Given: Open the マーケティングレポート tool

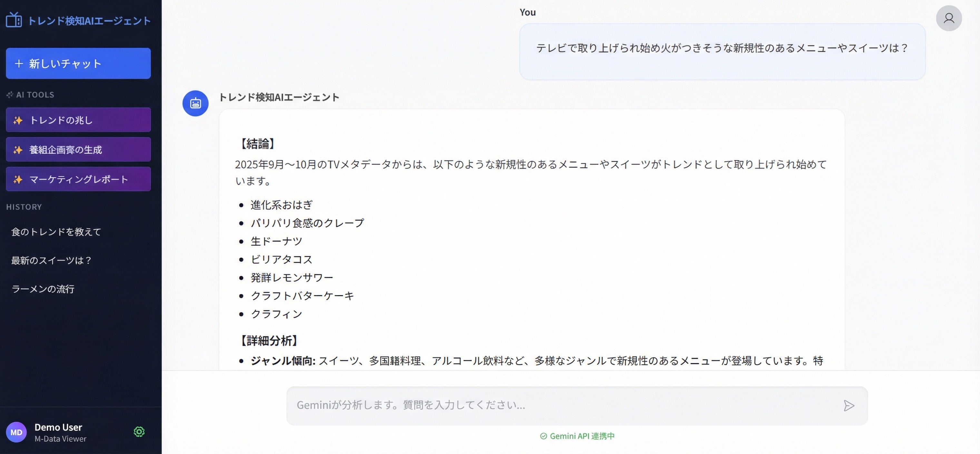Looking at the screenshot, I should pyautogui.click(x=78, y=179).
